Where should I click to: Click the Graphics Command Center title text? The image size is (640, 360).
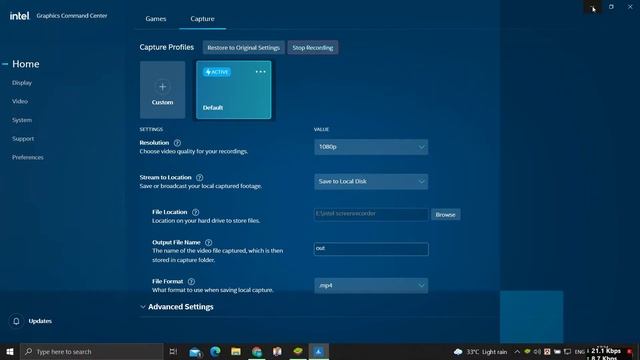[x=72, y=16]
